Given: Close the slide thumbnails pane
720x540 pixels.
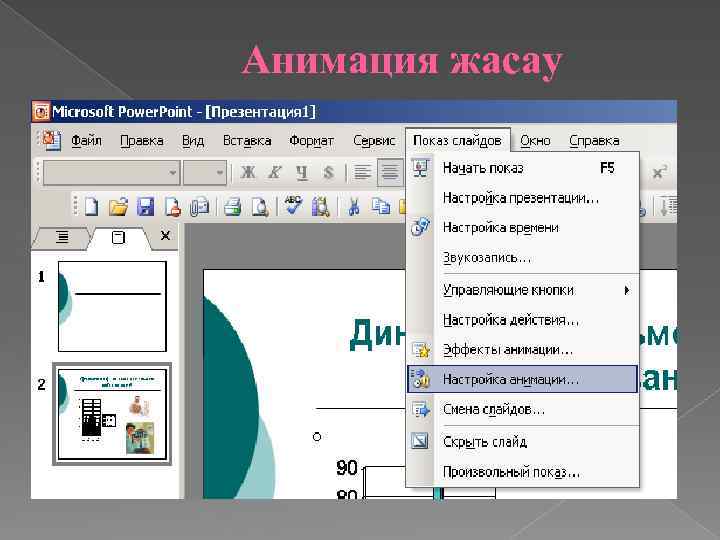Looking at the screenshot, I should coord(165,236).
